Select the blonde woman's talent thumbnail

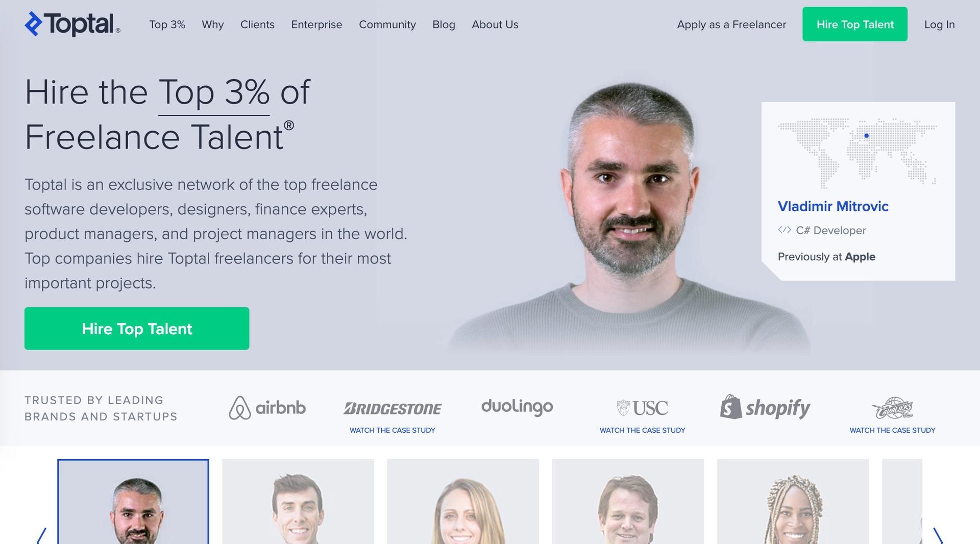463,502
